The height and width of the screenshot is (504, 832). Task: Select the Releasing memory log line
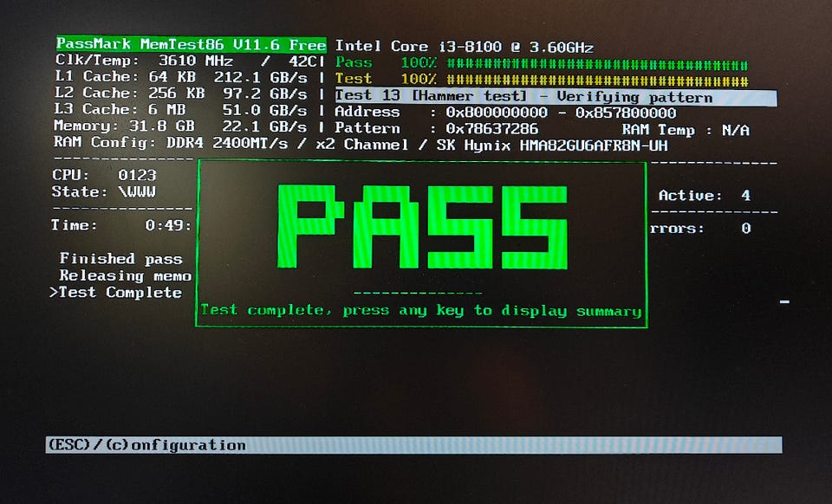(x=125, y=275)
